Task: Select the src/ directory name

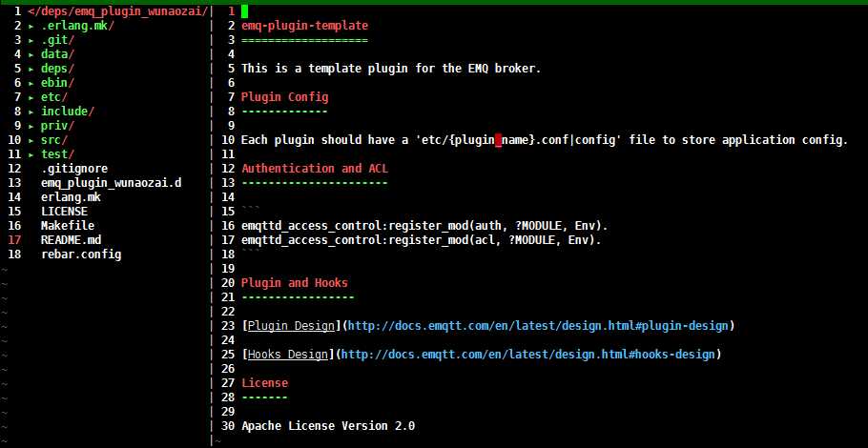Action: click(x=54, y=140)
